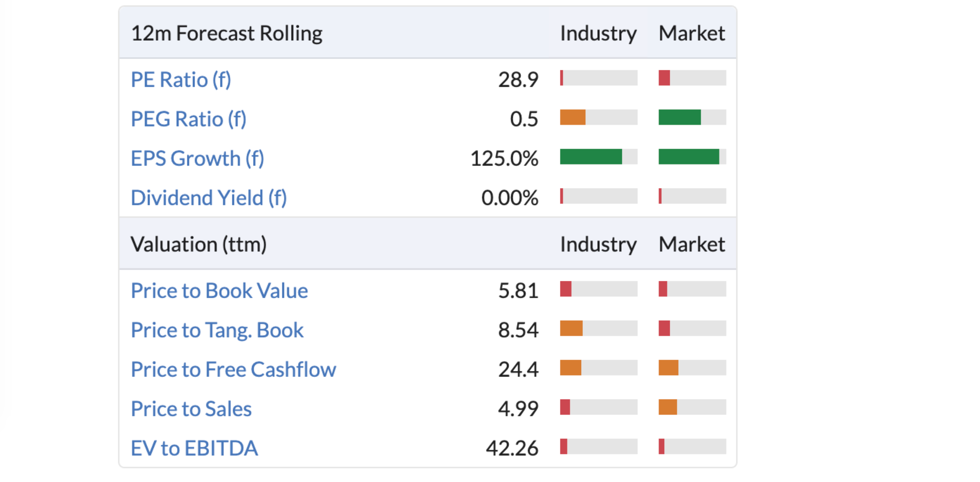Screen dimensions: 980x482
Task: Open the EV to EBITDA link
Action: pyautogui.click(x=194, y=448)
